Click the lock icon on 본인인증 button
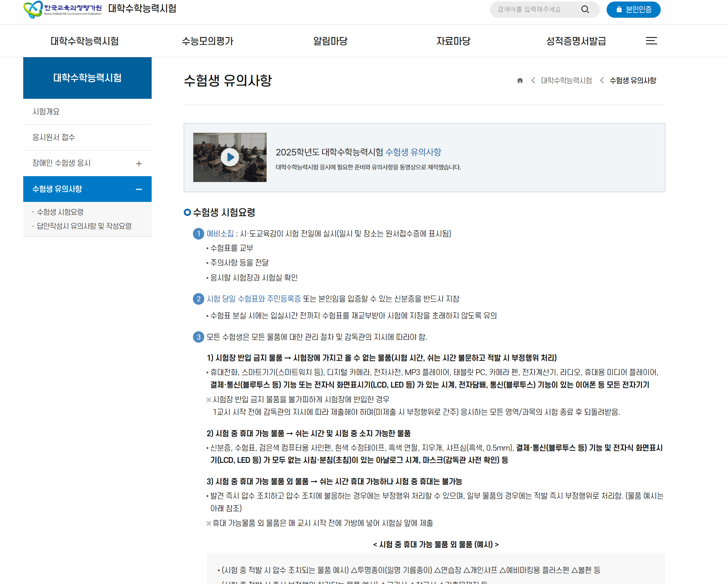Viewport: 728px width, 584px height. pos(619,9)
